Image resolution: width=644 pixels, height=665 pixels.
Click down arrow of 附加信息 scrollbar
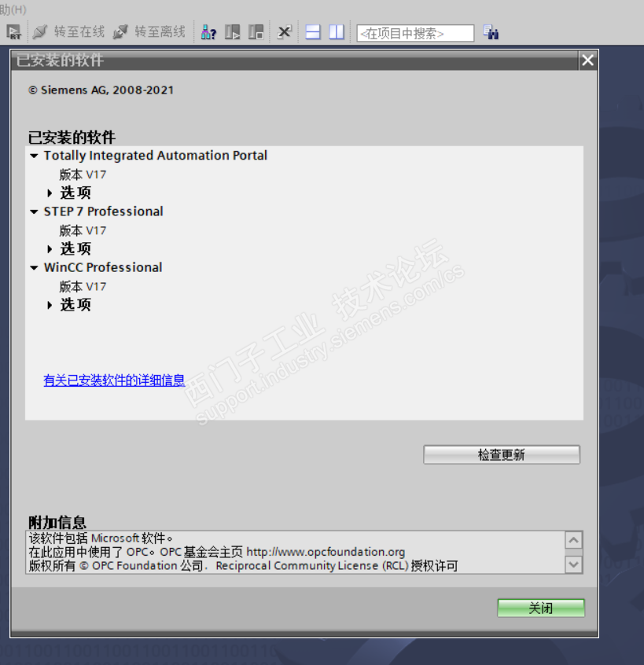(573, 564)
